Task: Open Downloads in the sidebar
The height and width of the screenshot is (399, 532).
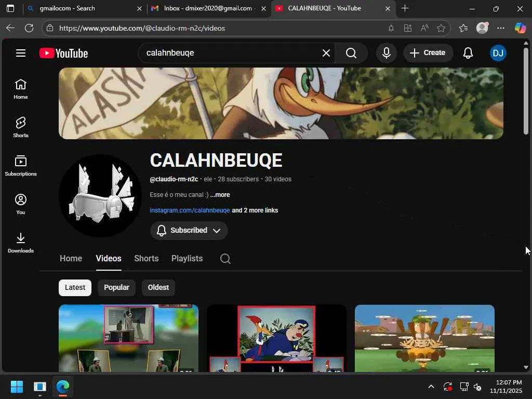Action: (21, 243)
